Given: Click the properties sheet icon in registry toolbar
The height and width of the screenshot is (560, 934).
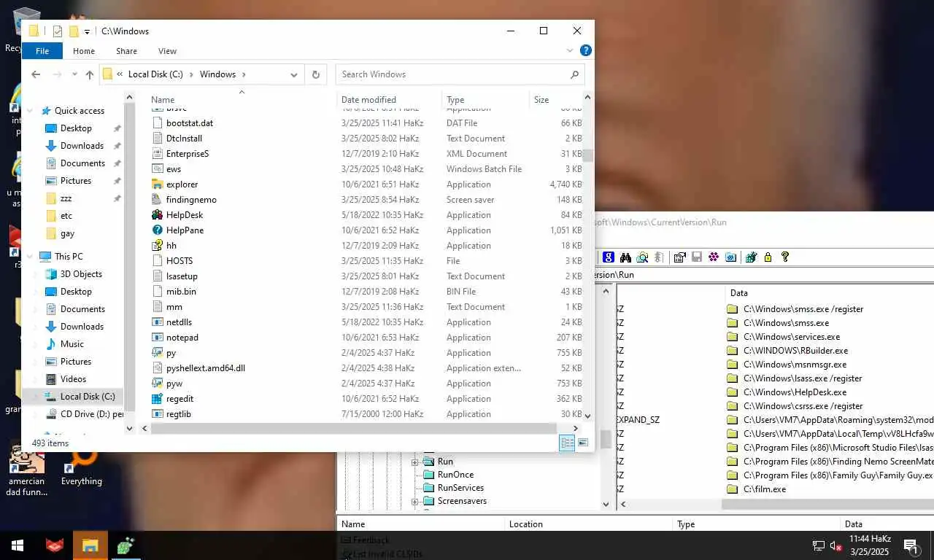Looking at the screenshot, I should (x=679, y=257).
